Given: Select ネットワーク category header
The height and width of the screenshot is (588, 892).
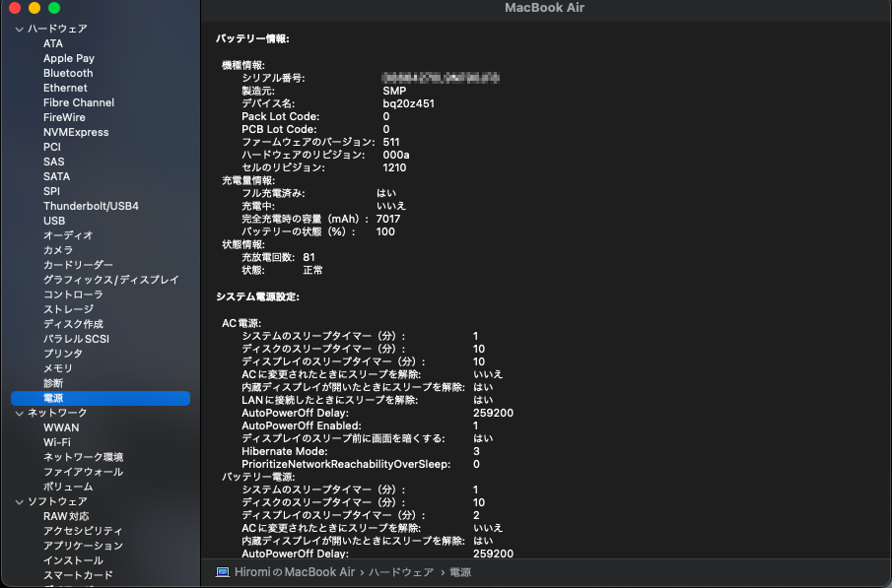Looking at the screenshot, I should (x=57, y=413).
